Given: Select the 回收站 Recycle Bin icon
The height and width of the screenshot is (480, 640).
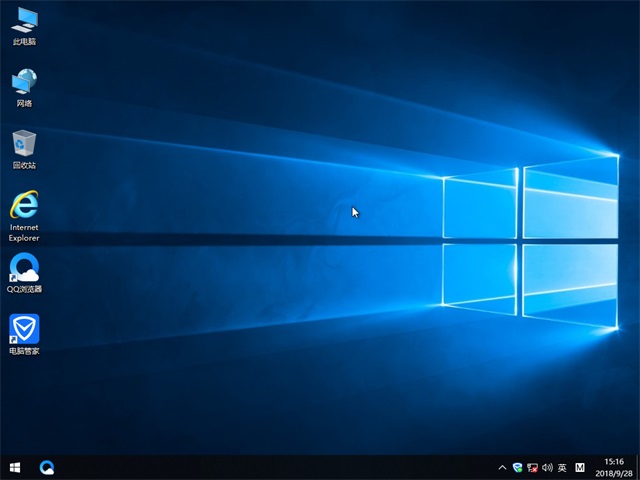Looking at the screenshot, I should 24,144.
